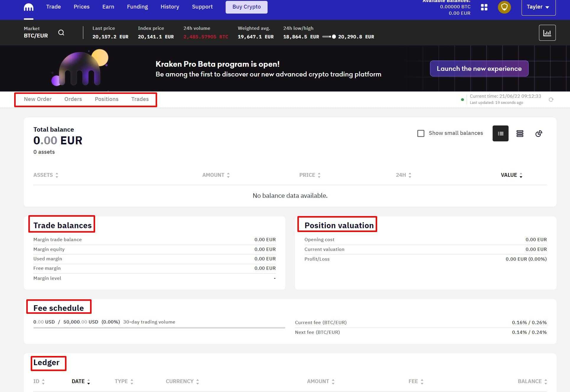Click the 24h low/high range slider
This screenshot has width=570, height=392.
click(329, 37)
